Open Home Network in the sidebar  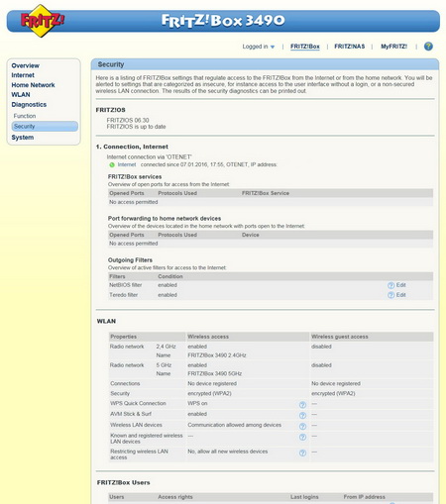[33, 85]
